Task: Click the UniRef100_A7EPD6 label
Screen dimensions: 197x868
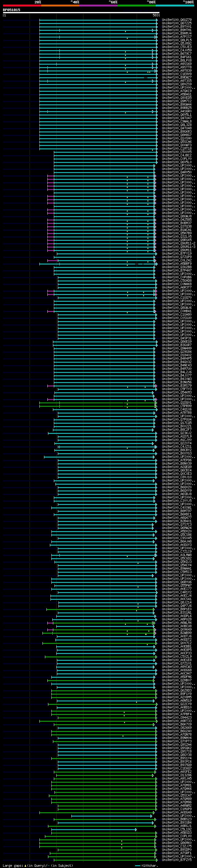Action: [176, 460]
